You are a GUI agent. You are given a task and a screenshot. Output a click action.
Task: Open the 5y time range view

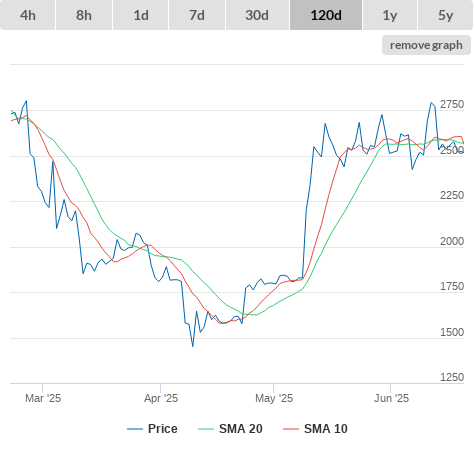[x=446, y=15]
